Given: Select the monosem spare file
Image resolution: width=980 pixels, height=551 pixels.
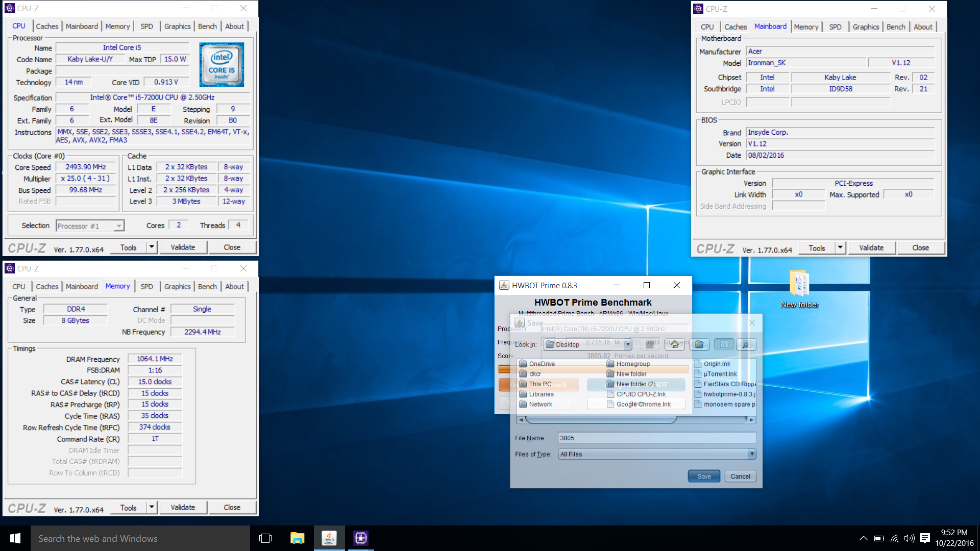Looking at the screenshot, I should (725, 404).
